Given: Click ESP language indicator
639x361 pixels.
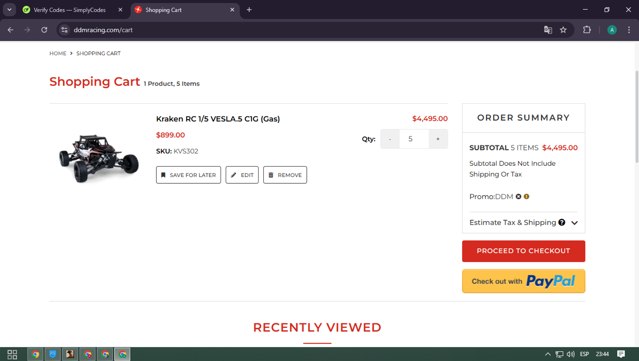Looking at the screenshot, I should (x=584, y=354).
